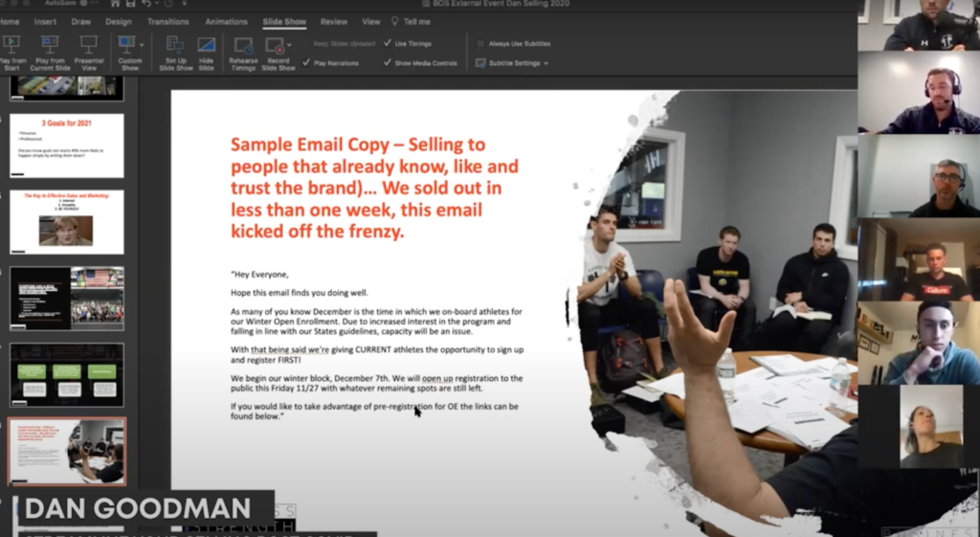Click the Home icon in title bar

pos(115,4)
